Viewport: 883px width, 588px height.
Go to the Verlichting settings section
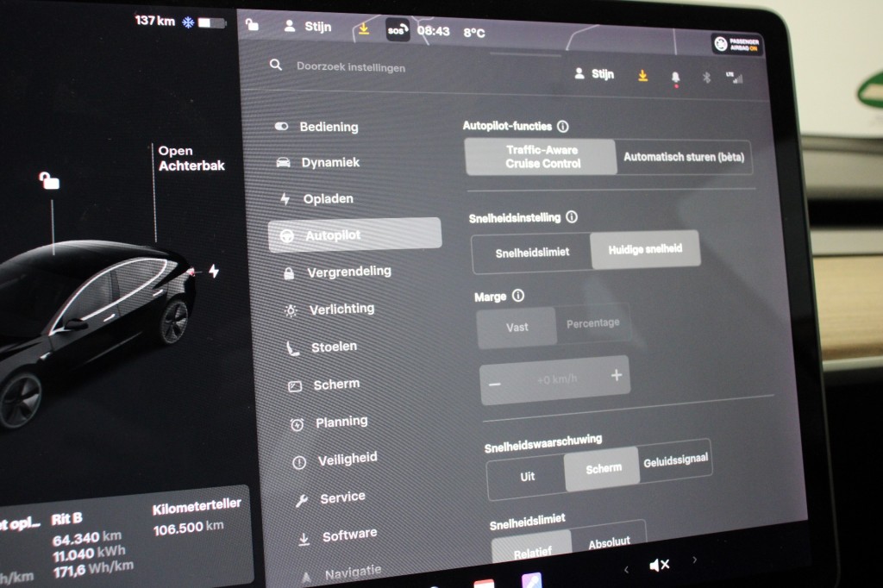(x=341, y=309)
